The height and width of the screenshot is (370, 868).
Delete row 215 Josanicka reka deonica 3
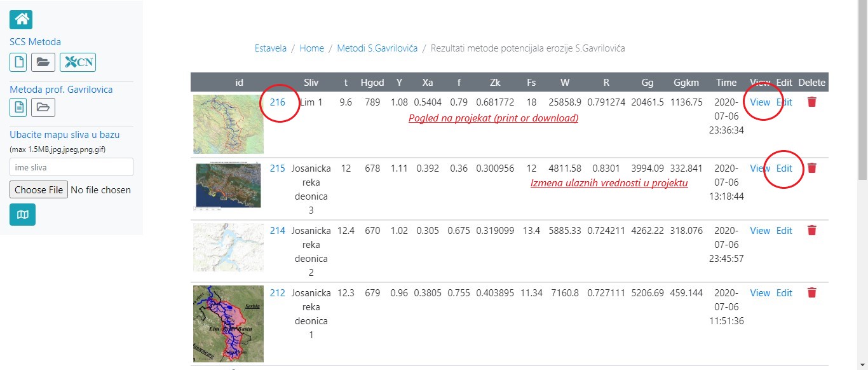811,168
